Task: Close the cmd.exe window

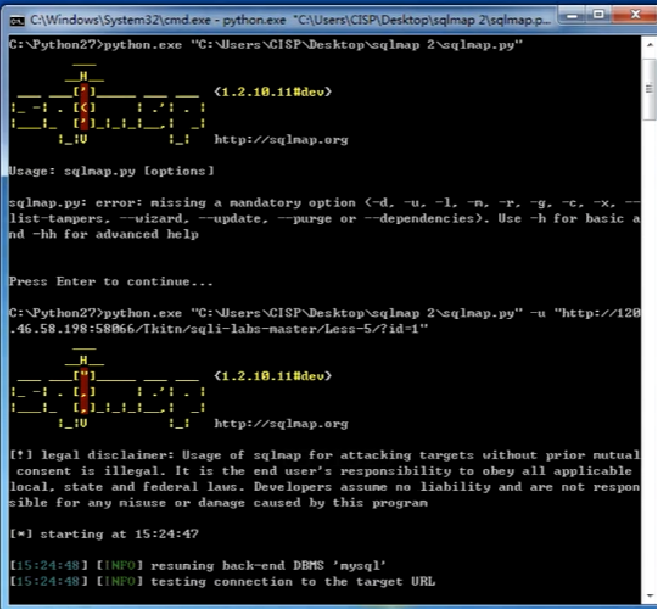Action: tap(635, 15)
